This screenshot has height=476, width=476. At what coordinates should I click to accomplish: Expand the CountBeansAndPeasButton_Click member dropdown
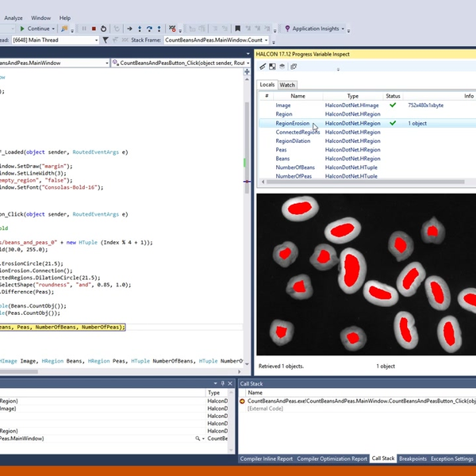[x=249, y=63]
